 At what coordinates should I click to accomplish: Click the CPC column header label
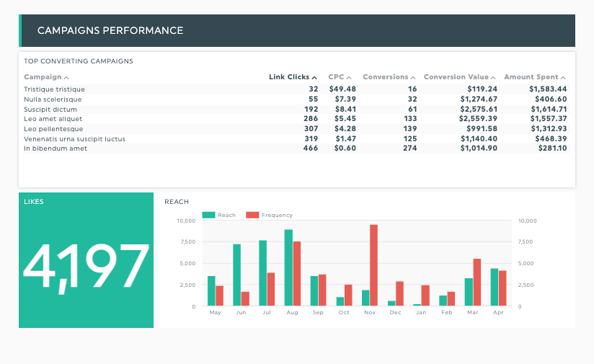[x=336, y=77]
